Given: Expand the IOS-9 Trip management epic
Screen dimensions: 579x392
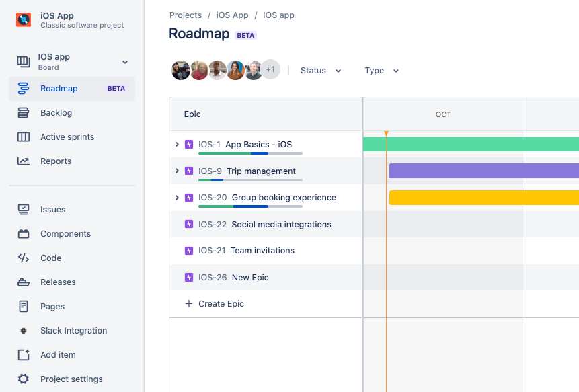Looking at the screenshot, I should [x=178, y=171].
